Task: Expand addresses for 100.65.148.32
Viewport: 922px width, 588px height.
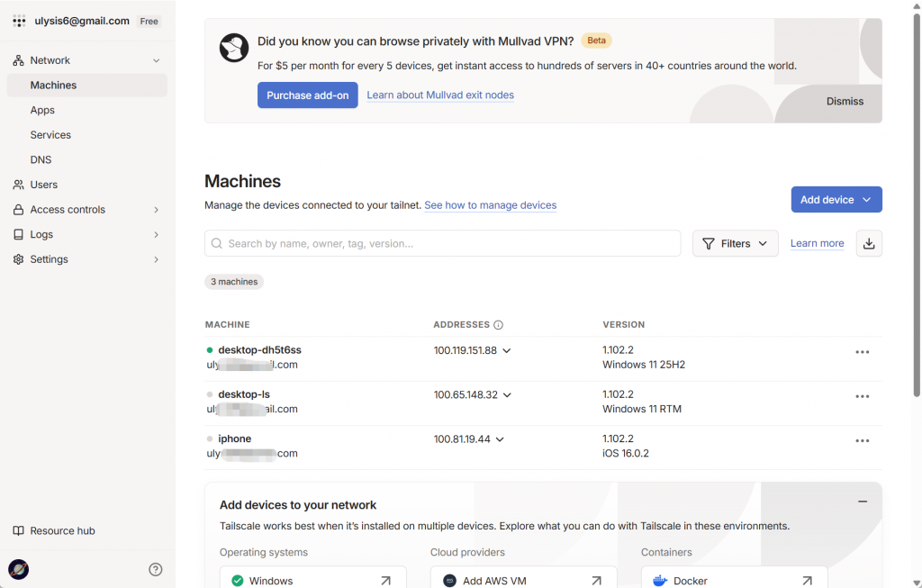Action: point(508,395)
